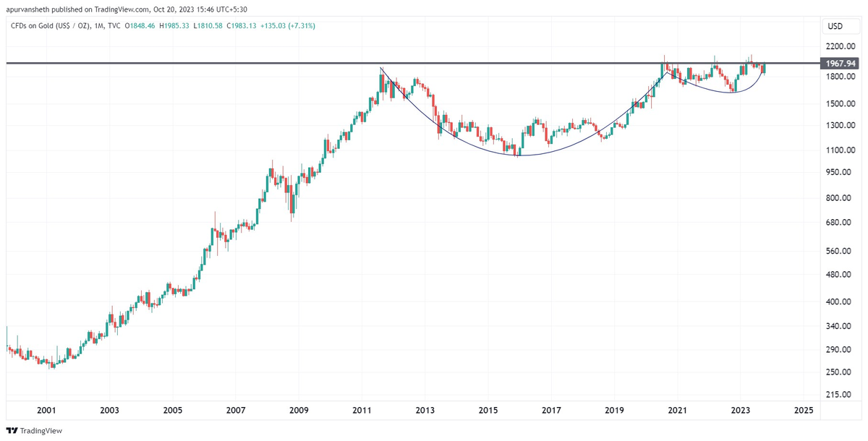Viewport: 868px width, 441px height.
Task: Click the 2011 label on the time axis
Action: tap(362, 411)
